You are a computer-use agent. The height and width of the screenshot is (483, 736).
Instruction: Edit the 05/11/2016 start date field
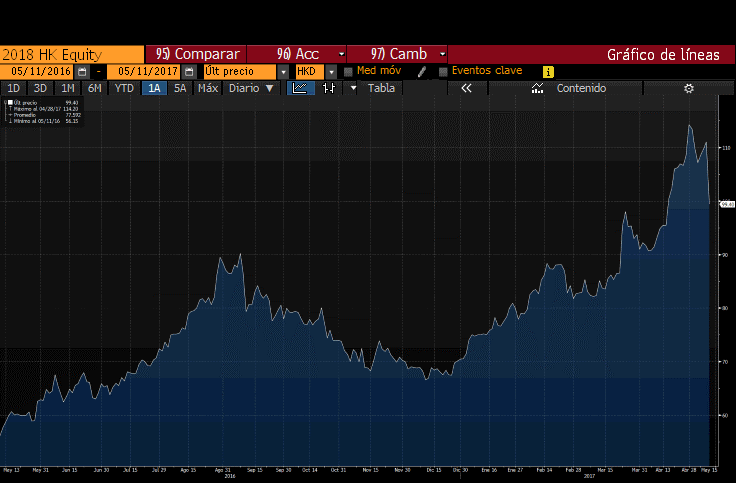(38, 72)
